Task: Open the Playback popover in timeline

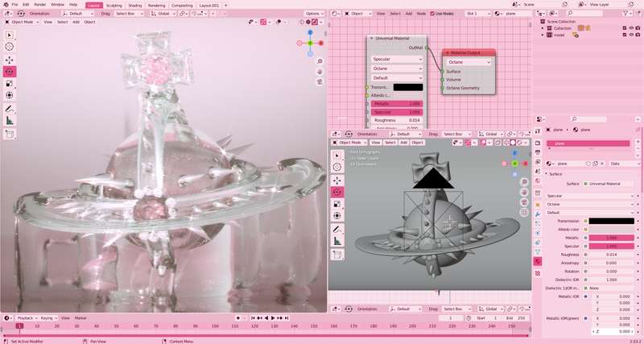Action: click(x=27, y=318)
